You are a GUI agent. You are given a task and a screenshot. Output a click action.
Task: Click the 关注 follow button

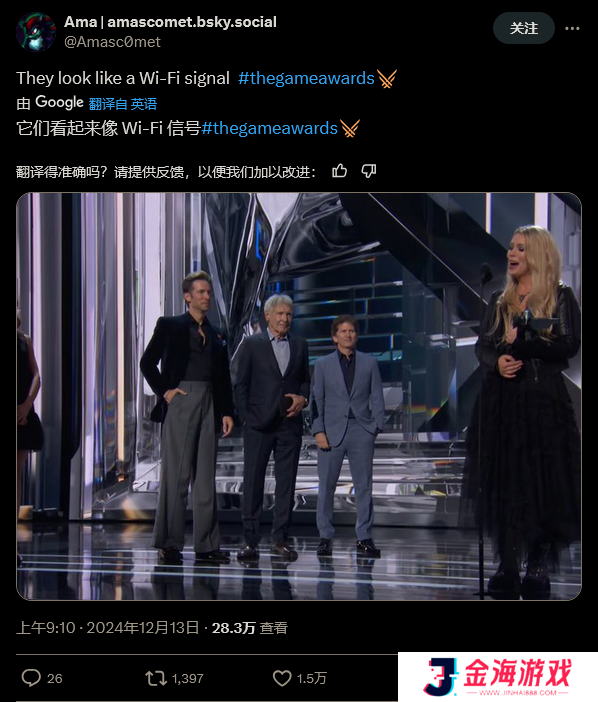tap(524, 28)
